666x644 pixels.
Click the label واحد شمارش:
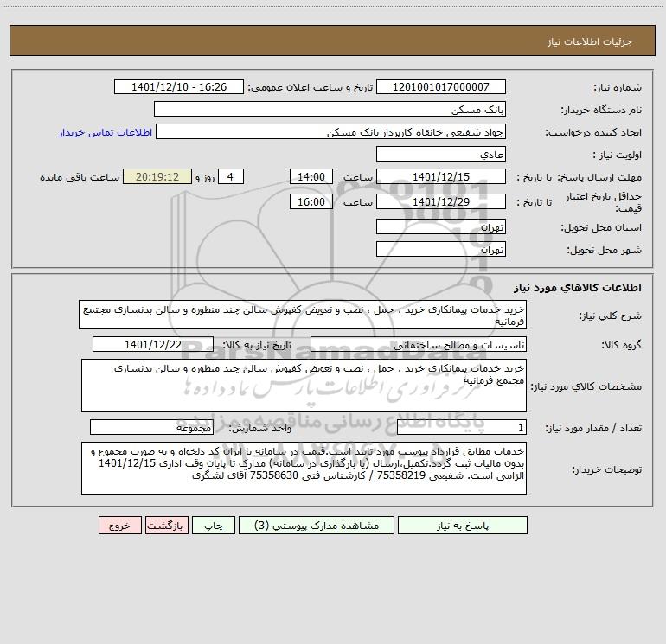(x=260, y=429)
